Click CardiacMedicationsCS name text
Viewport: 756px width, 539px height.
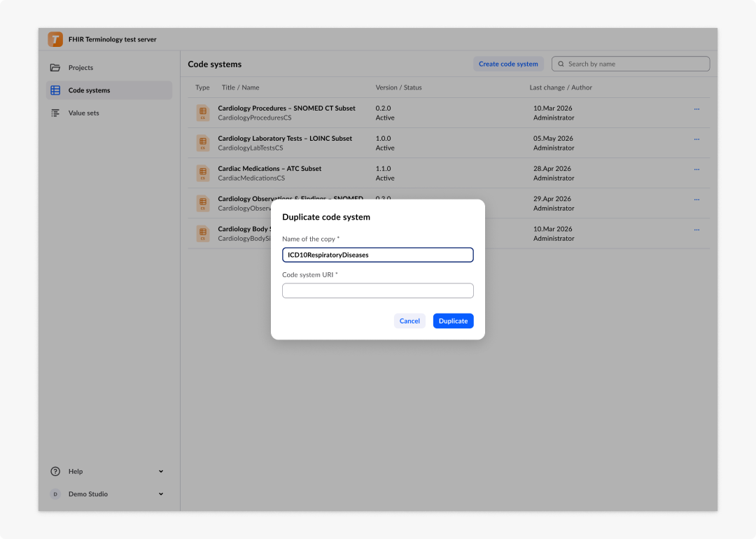(x=251, y=178)
